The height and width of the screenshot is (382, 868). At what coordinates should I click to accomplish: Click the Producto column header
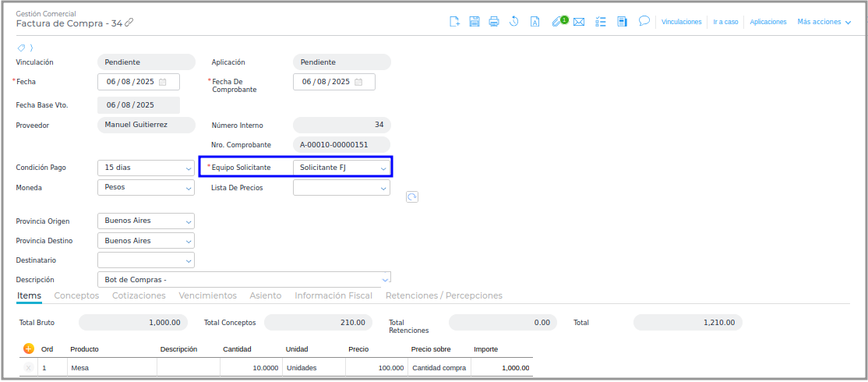(x=85, y=349)
